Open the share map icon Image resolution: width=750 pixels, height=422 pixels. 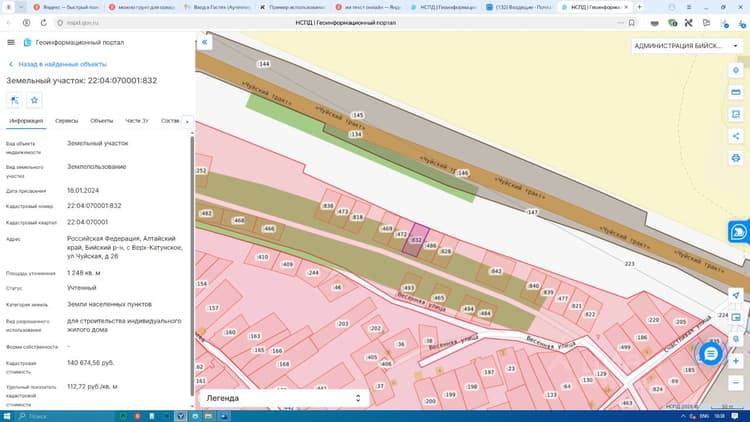click(x=736, y=136)
